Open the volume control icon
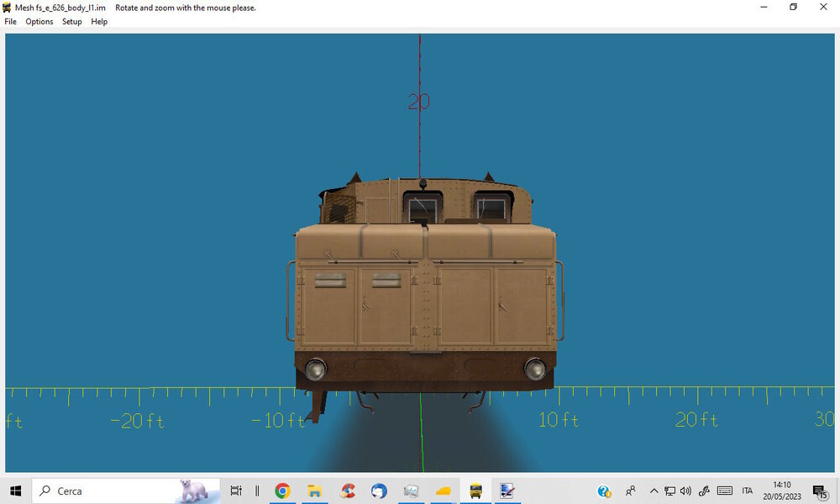The height and width of the screenshot is (504, 840). pos(685,491)
